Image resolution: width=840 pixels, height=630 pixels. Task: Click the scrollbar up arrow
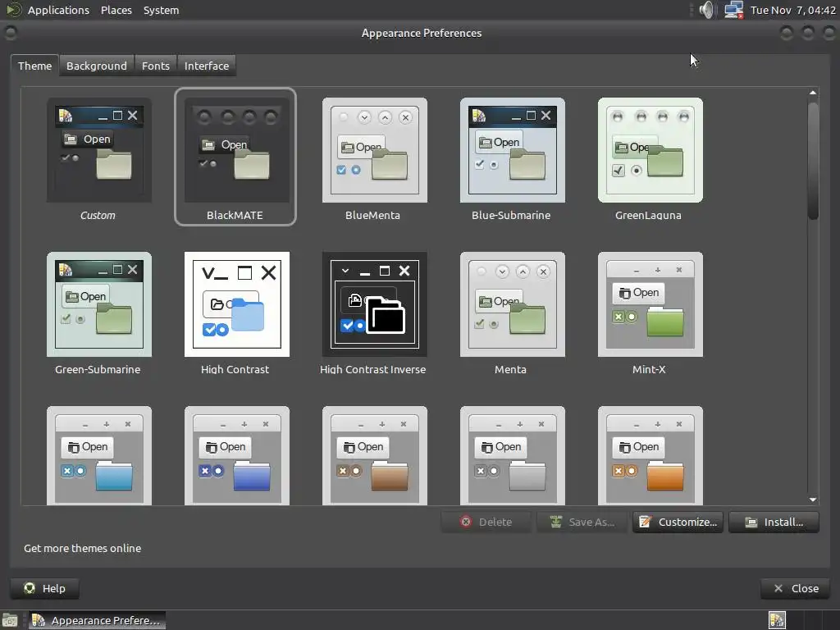(813, 93)
